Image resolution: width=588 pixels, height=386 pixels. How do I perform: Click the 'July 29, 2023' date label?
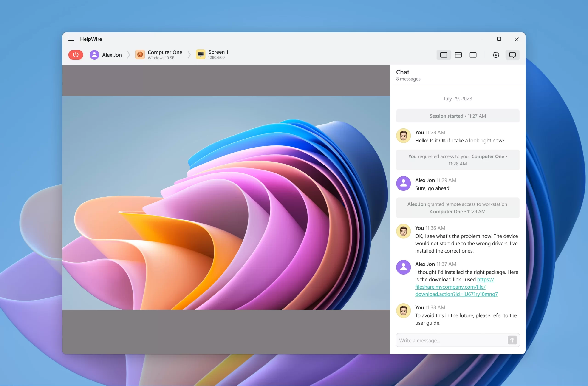pos(458,99)
